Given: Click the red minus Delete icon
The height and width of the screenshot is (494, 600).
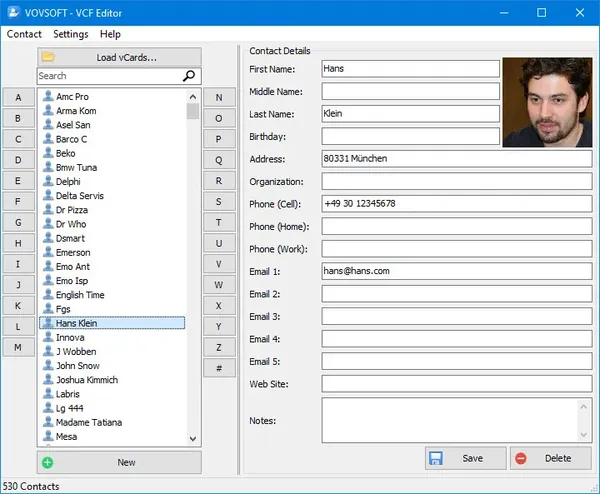Looking at the screenshot, I should pos(521,458).
